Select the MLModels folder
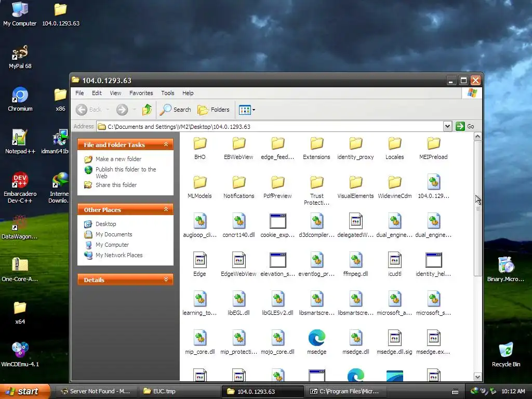This screenshot has height=399, width=532. point(200,187)
